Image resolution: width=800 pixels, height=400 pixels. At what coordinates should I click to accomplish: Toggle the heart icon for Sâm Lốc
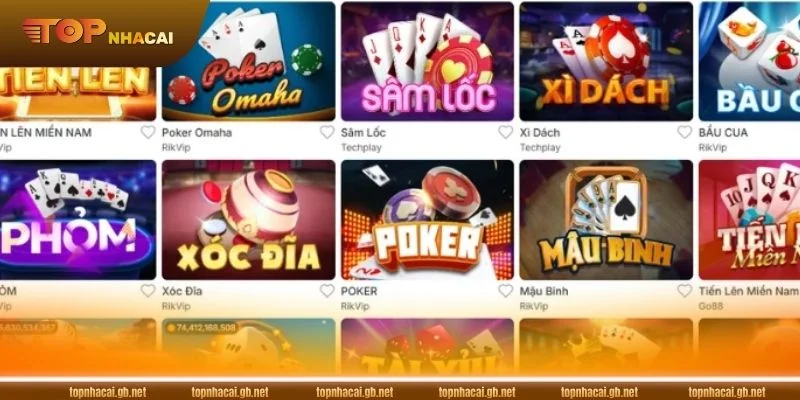[x=506, y=132]
